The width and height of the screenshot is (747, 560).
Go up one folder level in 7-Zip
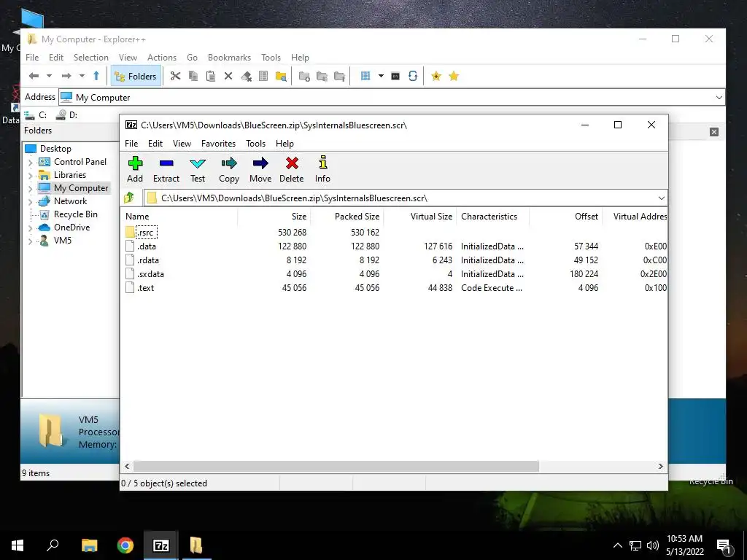129,198
